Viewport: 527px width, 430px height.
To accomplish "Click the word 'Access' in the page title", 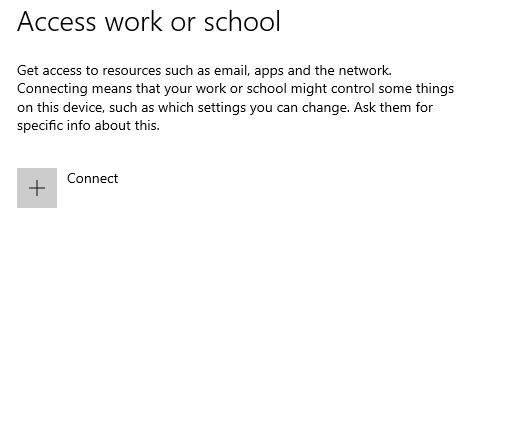I will click(x=57, y=22).
